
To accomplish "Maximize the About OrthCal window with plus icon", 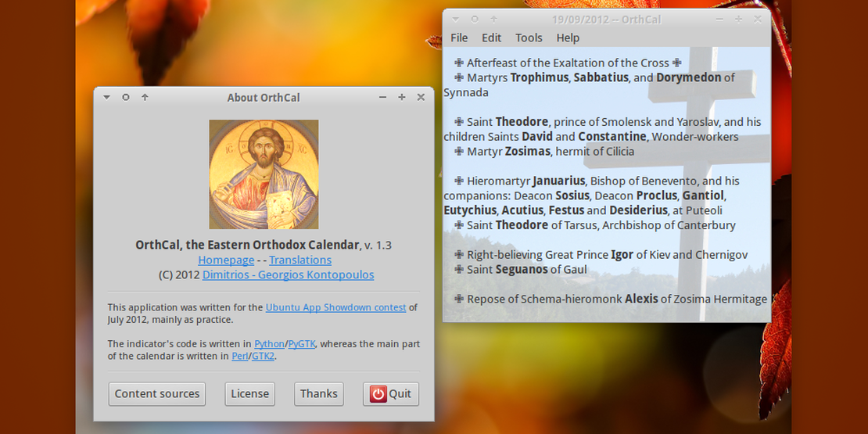I will (x=402, y=97).
